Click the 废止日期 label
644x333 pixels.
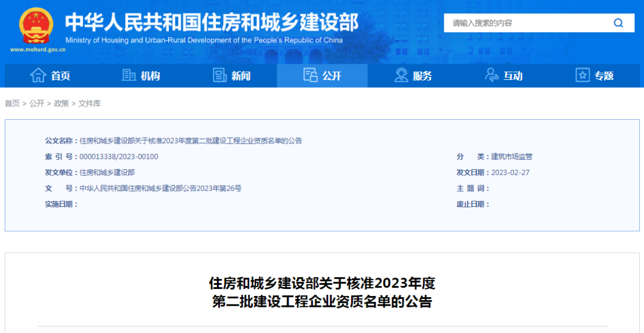click(x=472, y=204)
